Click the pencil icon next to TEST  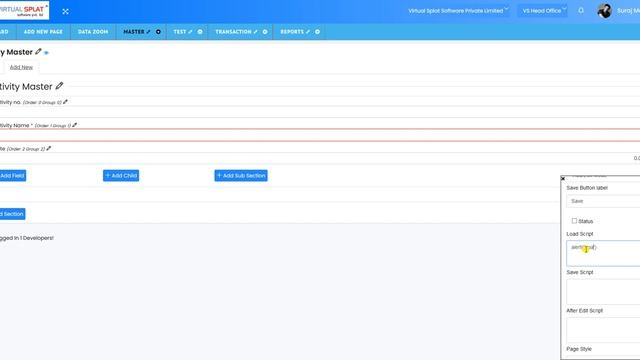pyautogui.click(x=190, y=32)
